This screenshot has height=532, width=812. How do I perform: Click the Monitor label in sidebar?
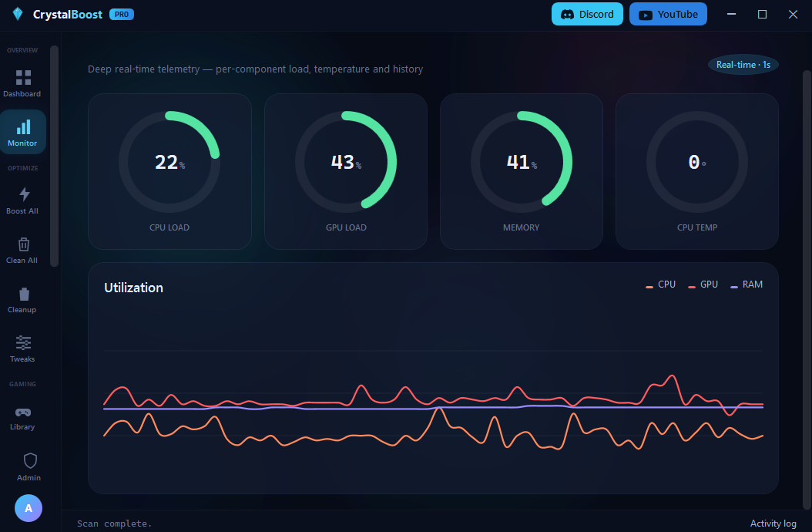pyautogui.click(x=22, y=143)
